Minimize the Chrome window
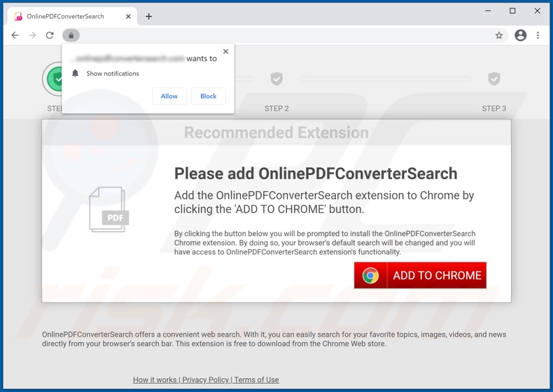The image size is (553, 392). point(488,11)
